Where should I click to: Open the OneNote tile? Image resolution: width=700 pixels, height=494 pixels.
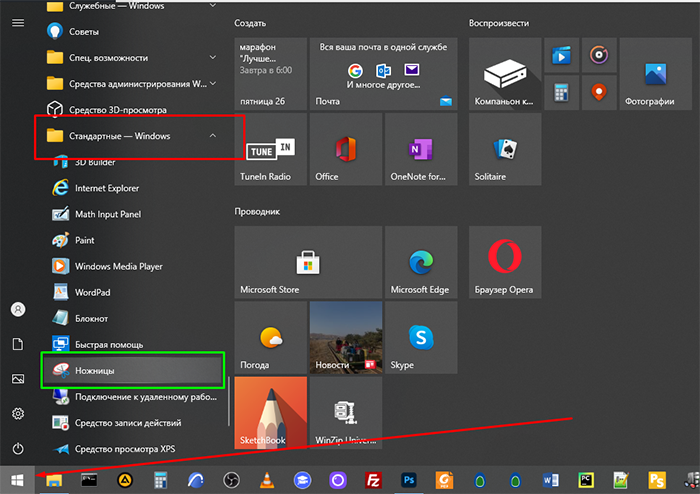coord(421,149)
